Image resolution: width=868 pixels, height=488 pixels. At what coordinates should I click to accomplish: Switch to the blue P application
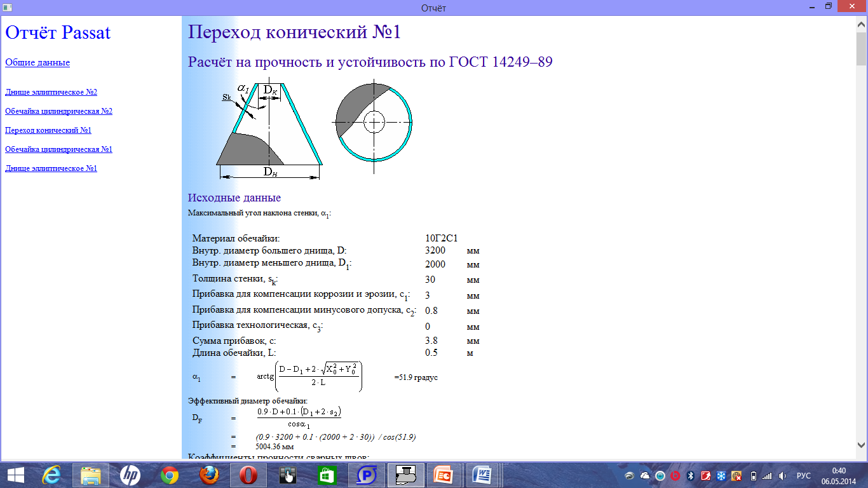[x=367, y=475]
